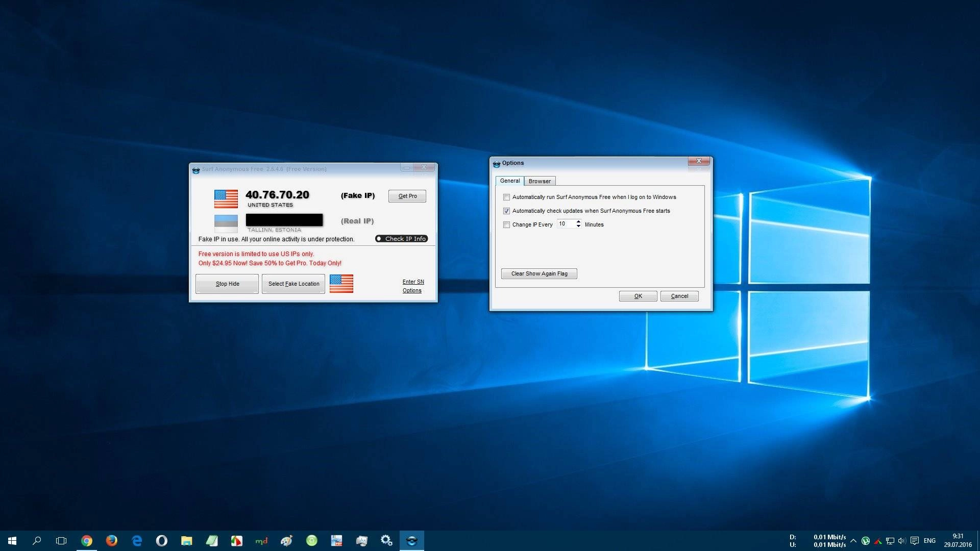This screenshot has height=551, width=980.
Task: Enable Change IP Every interval checkbox
Action: coord(506,225)
